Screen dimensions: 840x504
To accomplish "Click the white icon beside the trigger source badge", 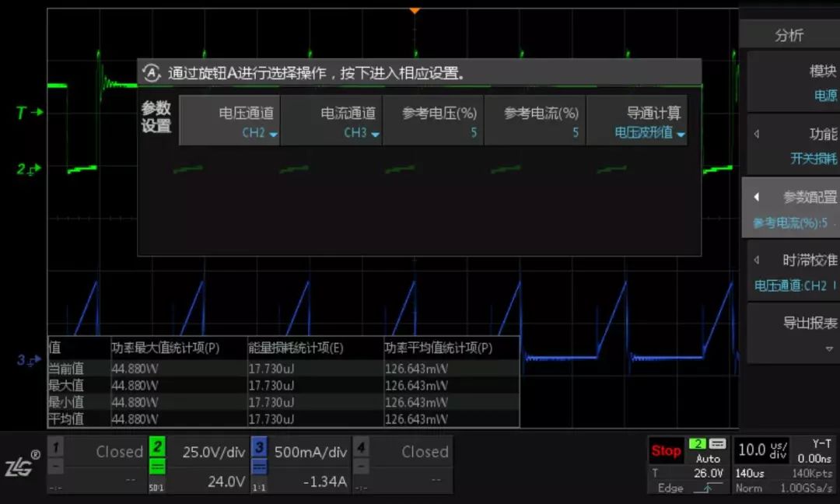I will [717, 443].
